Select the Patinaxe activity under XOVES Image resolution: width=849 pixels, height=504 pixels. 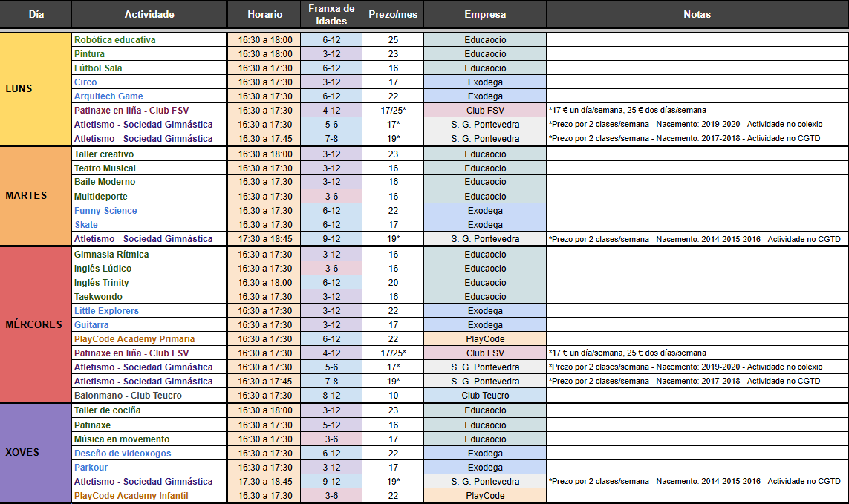[149, 425]
